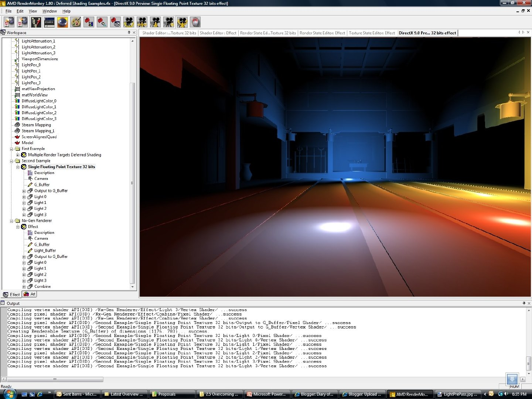532x399 pixels.
Task: Click the render preview sphere toolbar icon
Action: (62, 22)
